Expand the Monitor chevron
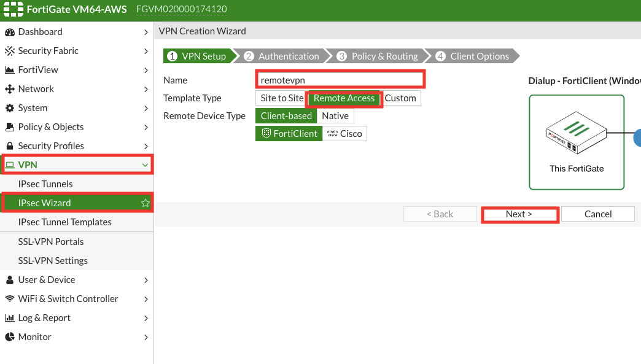The height and width of the screenshot is (364, 641). tap(146, 337)
